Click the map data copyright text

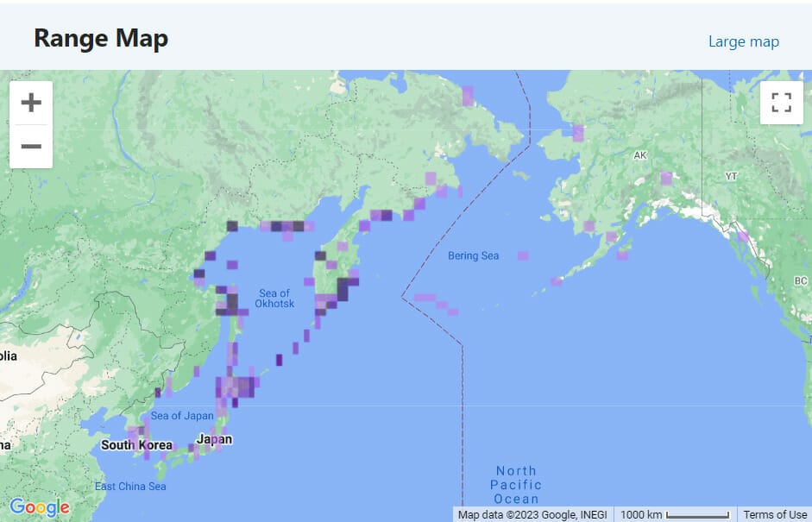click(532, 514)
